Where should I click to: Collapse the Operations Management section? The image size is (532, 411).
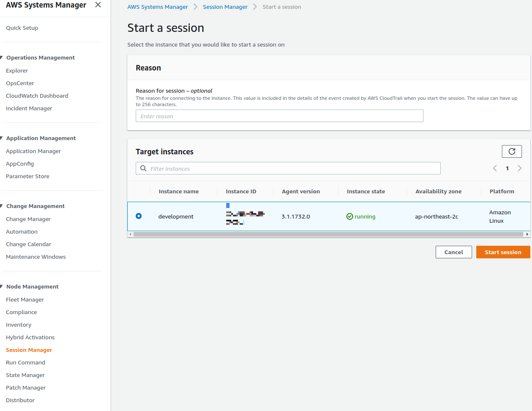click(2, 57)
